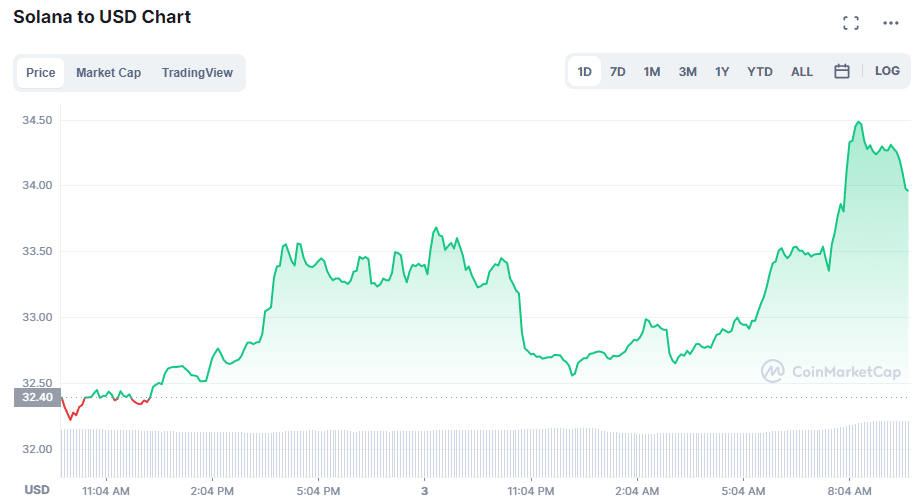This screenshot has width=924, height=501.
Task: Toggle LOG scale on the chart
Action: click(887, 72)
